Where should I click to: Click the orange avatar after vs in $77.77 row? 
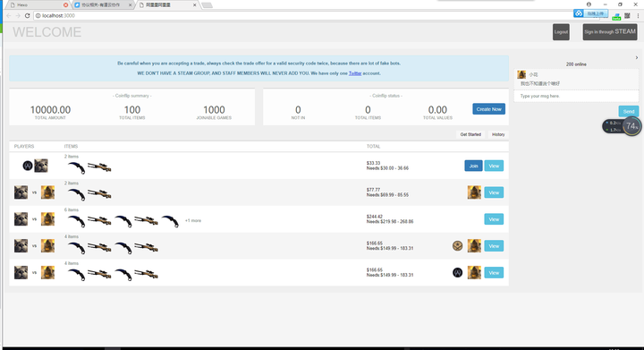tap(47, 192)
